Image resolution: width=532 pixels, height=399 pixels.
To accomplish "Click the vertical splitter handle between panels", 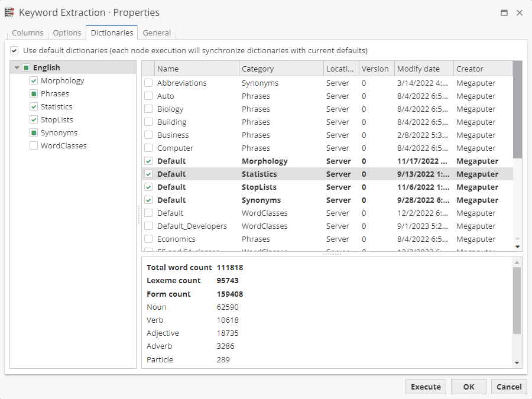I will pos(139,214).
